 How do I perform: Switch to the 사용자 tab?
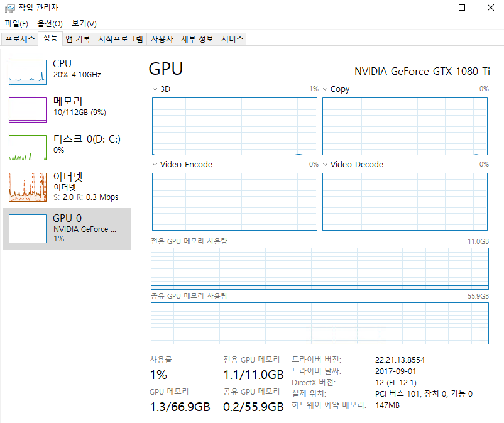pos(162,39)
